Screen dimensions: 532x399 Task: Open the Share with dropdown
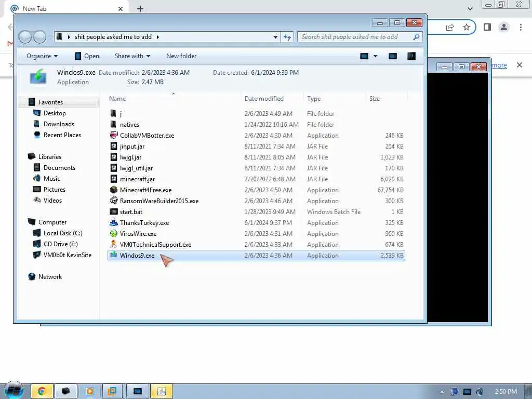(x=132, y=56)
